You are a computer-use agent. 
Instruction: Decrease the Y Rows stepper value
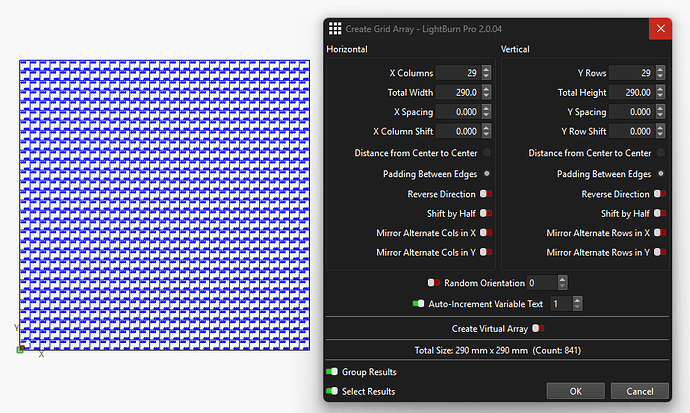click(x=660, y=76)
